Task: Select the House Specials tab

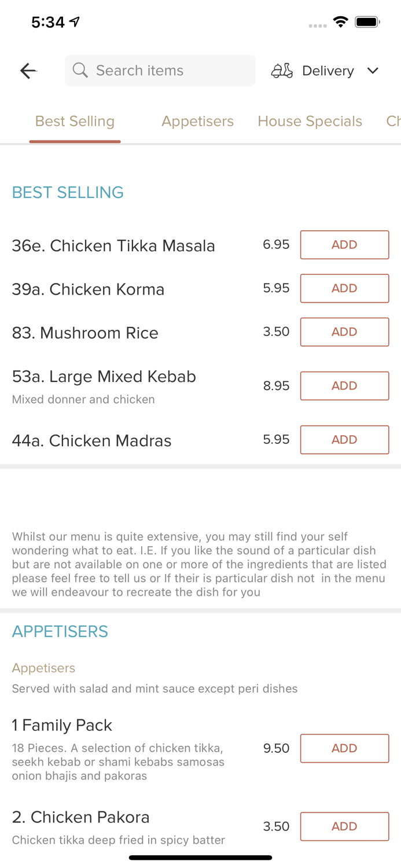Action: (x=310, y=122)
